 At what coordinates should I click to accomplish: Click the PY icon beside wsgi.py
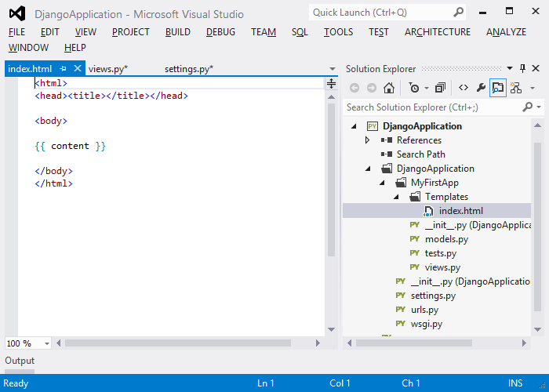401,323
